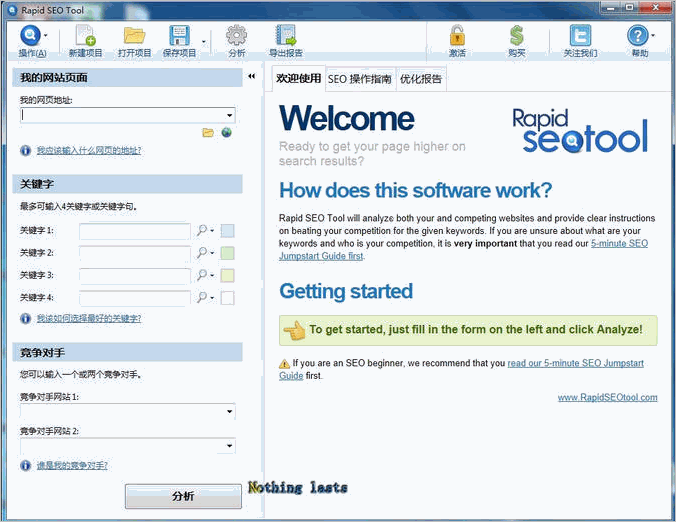Click the 打开项目 folder icon
This screenshot has height=522, width=676.
coord(134,35)
